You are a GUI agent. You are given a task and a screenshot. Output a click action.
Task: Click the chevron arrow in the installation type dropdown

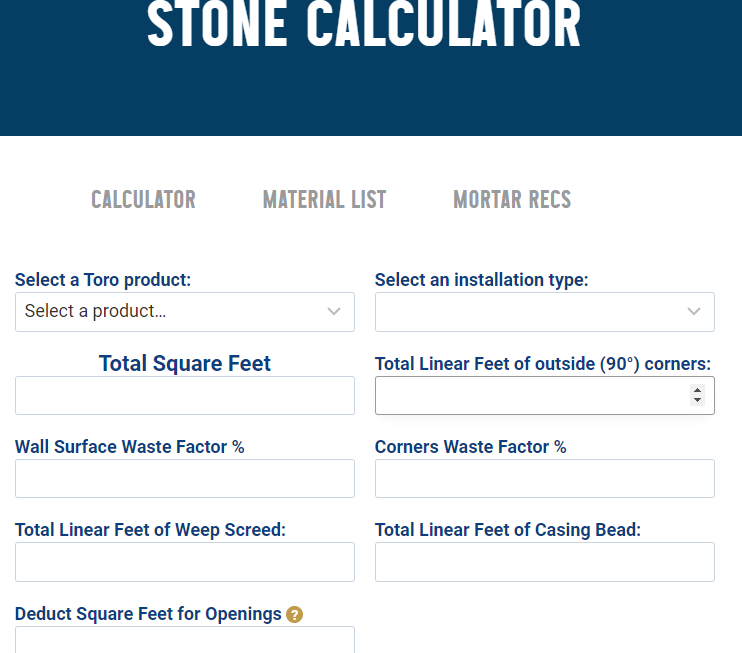tap(694, 311)
